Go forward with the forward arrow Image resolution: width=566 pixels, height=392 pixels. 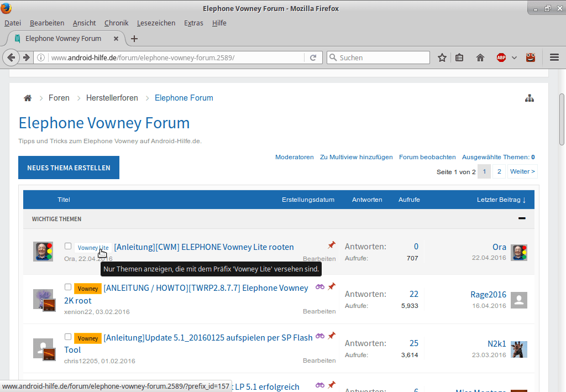[x=27, y=58]
